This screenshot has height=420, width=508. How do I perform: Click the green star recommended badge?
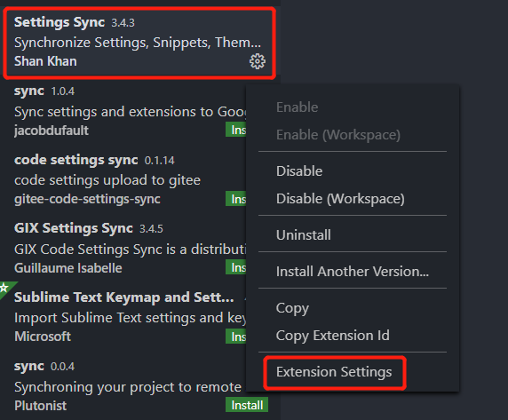pos(6,289)
